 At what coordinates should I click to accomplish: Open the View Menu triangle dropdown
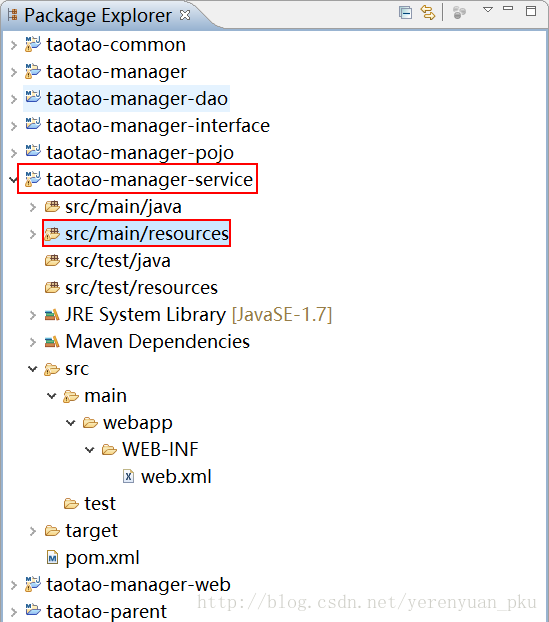click(x=488, y=10)
